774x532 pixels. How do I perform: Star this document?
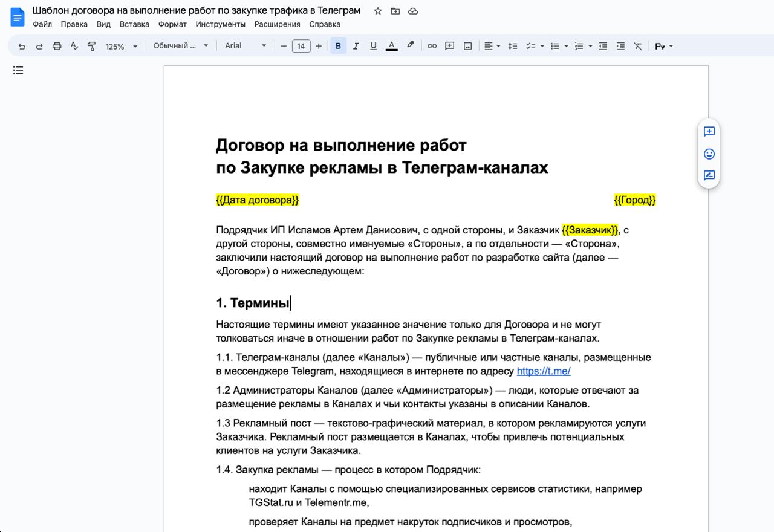tap(378, 11)
